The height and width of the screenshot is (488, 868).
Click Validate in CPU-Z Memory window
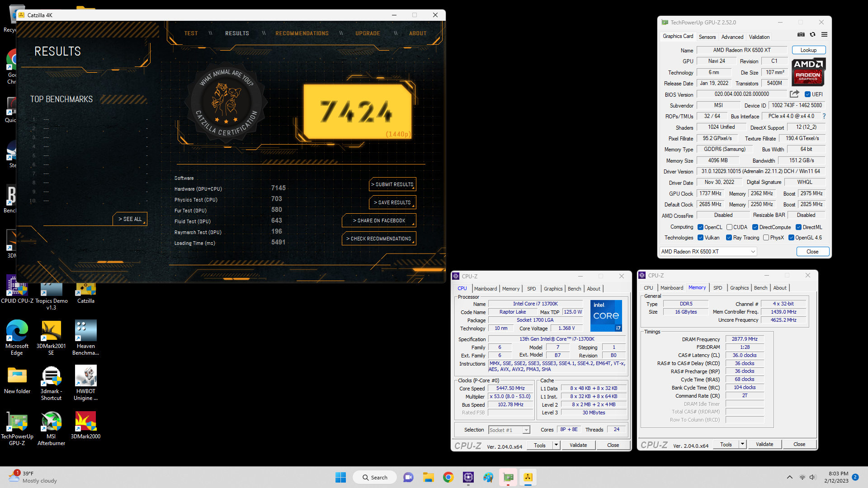click(x=764, y=444)
